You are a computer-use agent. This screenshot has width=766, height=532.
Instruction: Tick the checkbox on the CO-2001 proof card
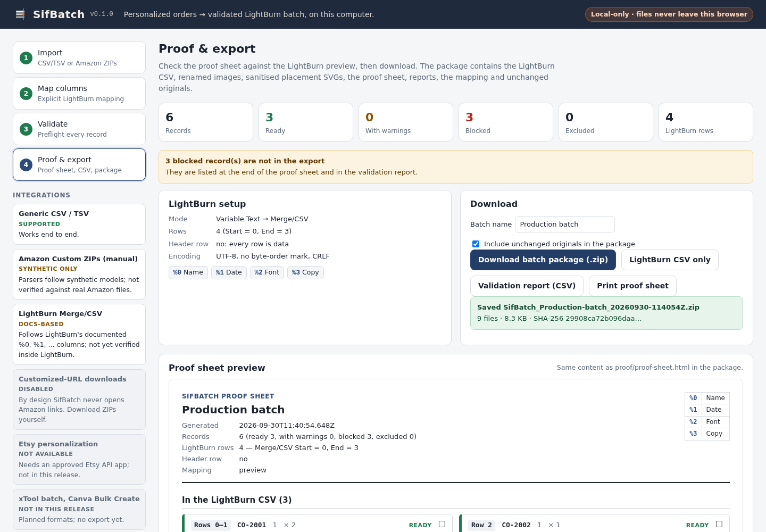442,524
